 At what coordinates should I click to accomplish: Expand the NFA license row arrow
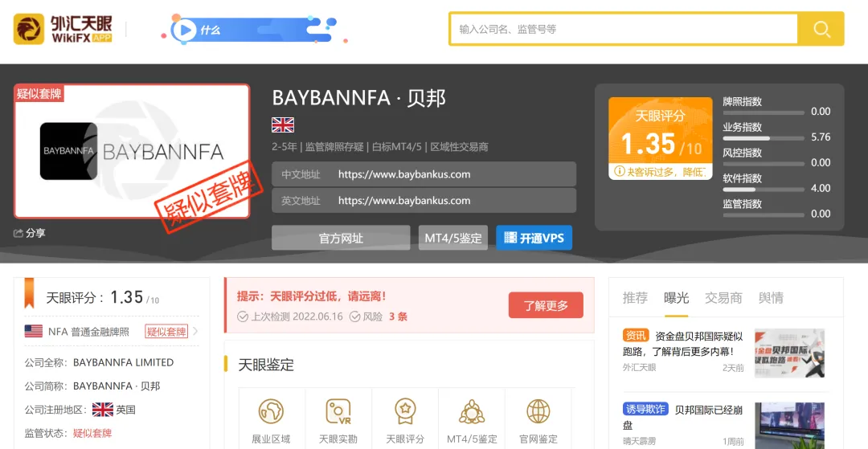coord(194,331)
